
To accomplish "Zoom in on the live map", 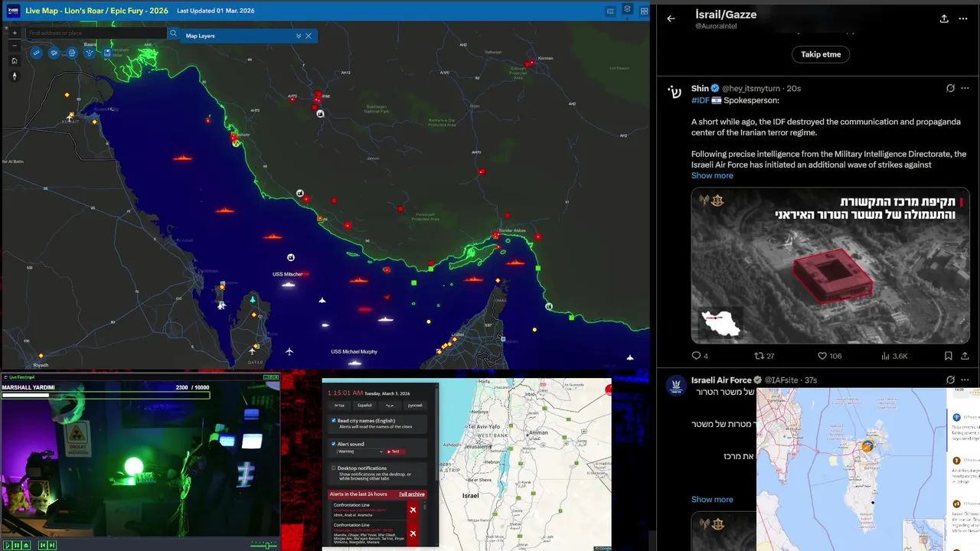I will click(x=14, y=33).
